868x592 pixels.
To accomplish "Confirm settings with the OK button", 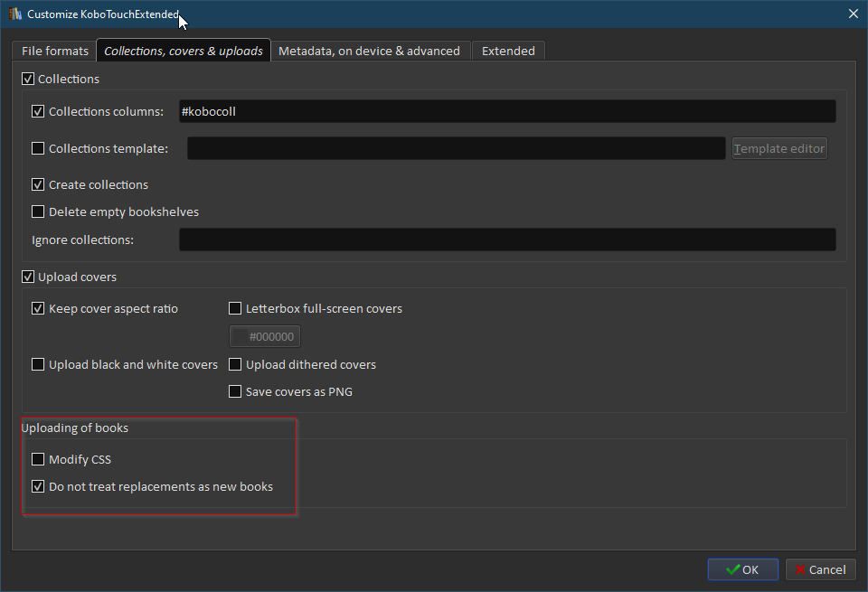I will (x=743, y=569).
